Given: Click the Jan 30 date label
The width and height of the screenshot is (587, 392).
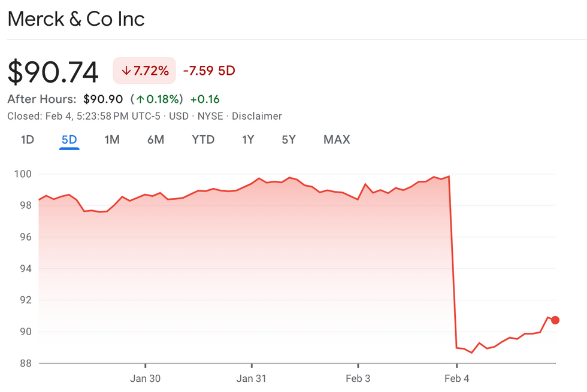Looking at the screenshot, I should tap(146, 378).
